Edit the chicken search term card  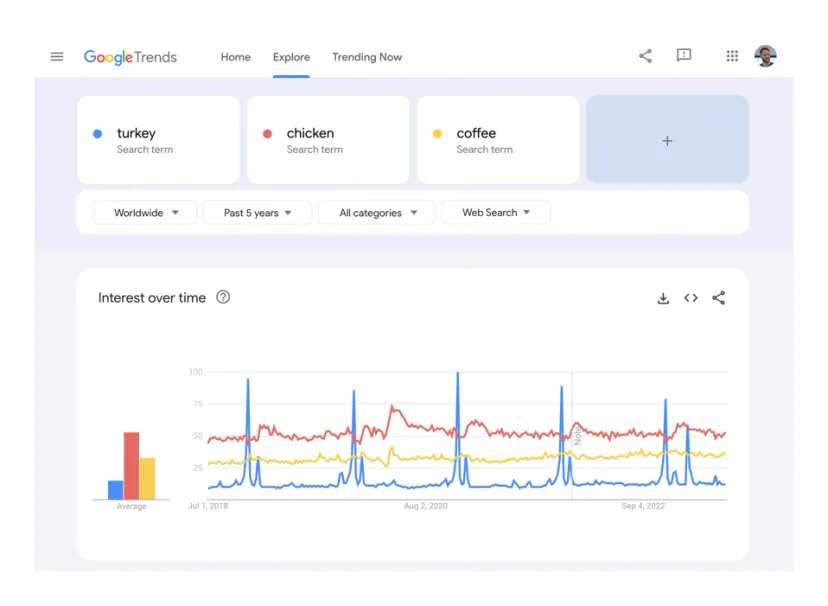[x=328, y=140]
